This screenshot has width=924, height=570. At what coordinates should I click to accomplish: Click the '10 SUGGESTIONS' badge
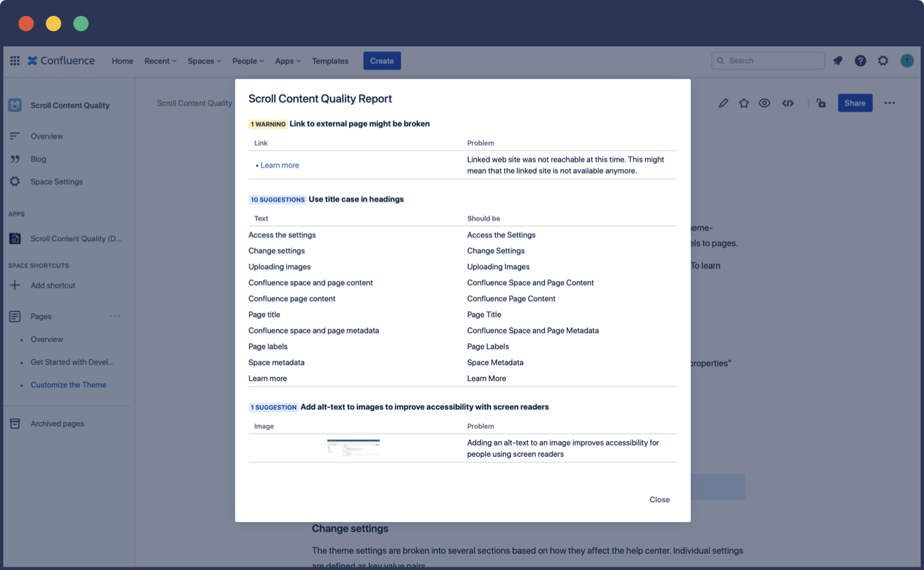pos(278,199)
